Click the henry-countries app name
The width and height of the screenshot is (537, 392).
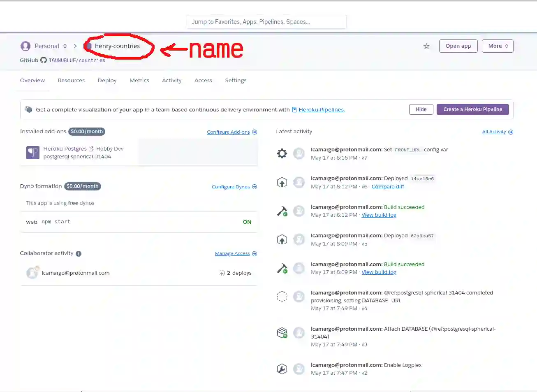(x=118, y=46)
